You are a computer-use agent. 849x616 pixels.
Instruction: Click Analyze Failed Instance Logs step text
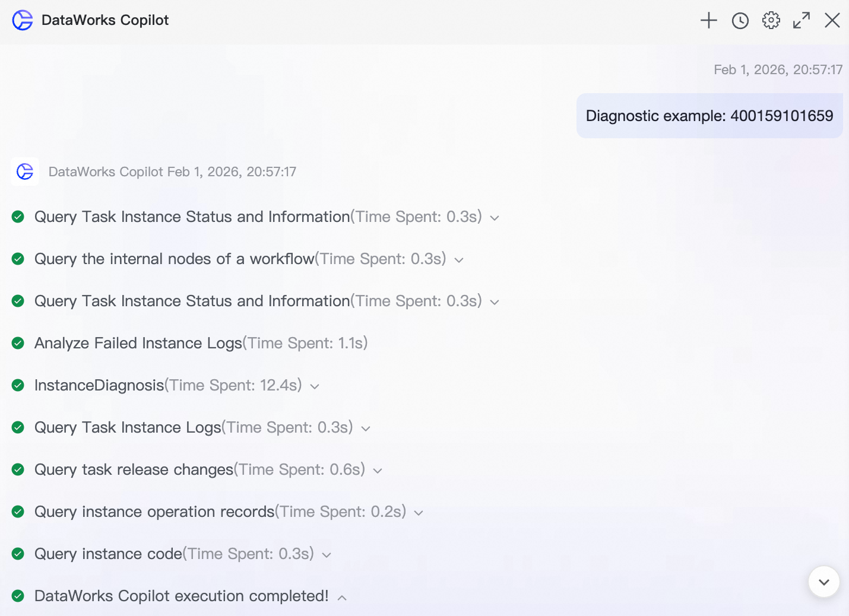point(138,343)
